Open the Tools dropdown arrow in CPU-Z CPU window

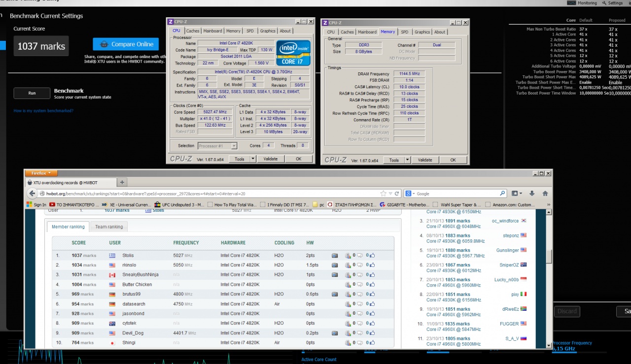point(253,159)
